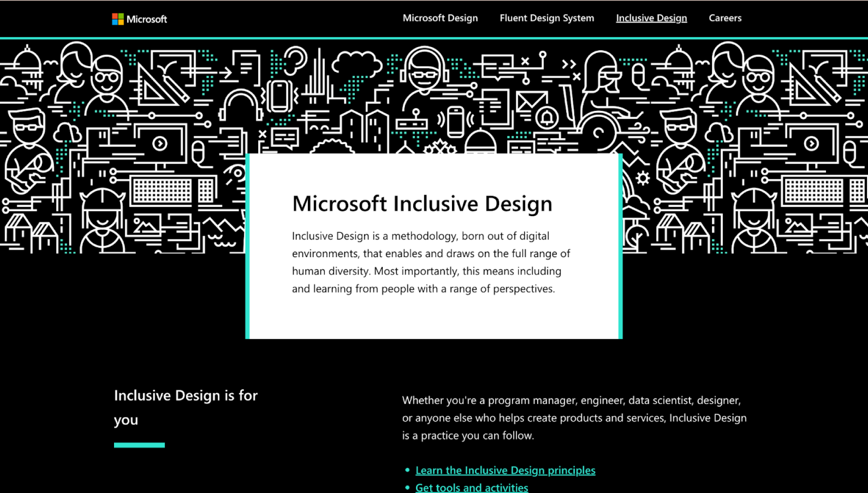Image resolution: width=868 pixels, height=493 pixels.
Task: Open the 'Get tools and activities' link
Action: pos(472,488)
